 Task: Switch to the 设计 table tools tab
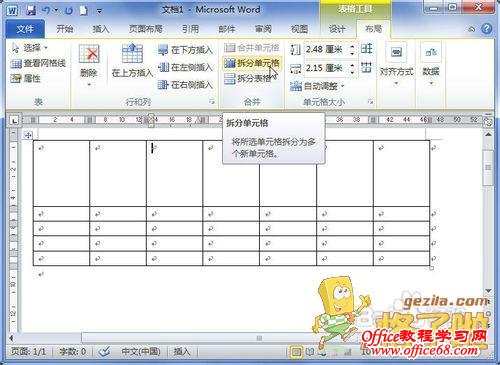point(337,29)
